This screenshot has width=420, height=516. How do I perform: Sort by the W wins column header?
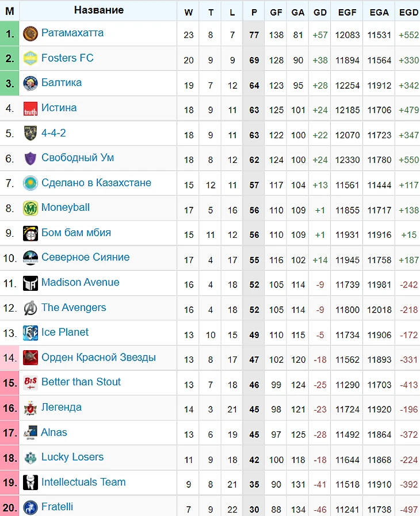188,13
